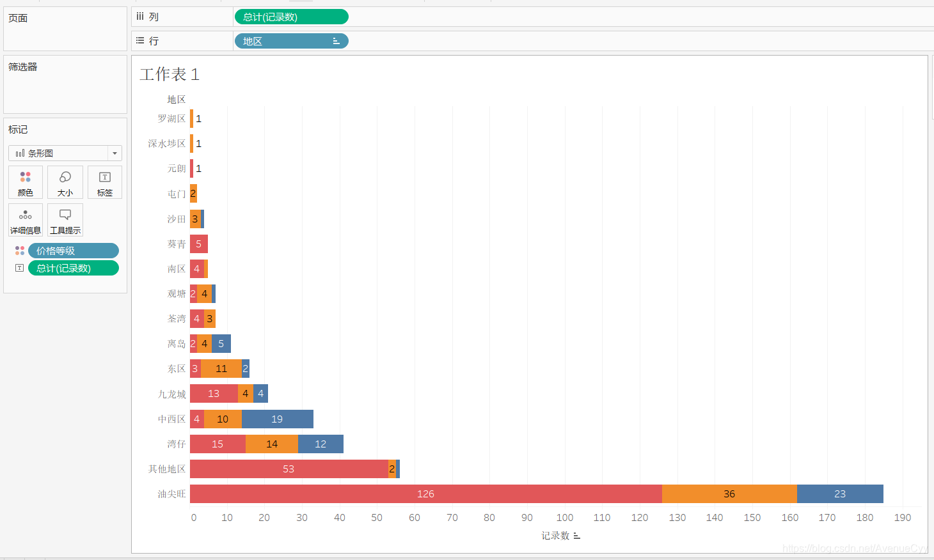934x560 pixels.
Task: Click the rows shelf icon next to 行
Action: (140, 40)
